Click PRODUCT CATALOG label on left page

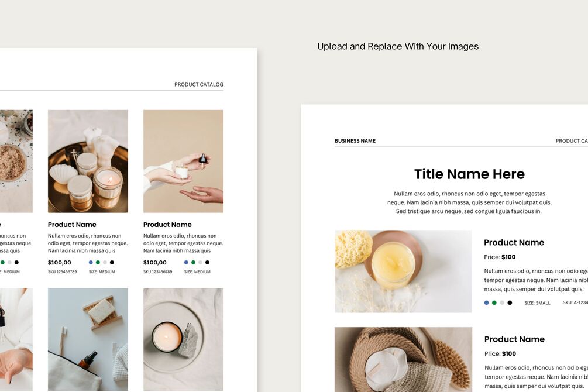tap(199, 85)
